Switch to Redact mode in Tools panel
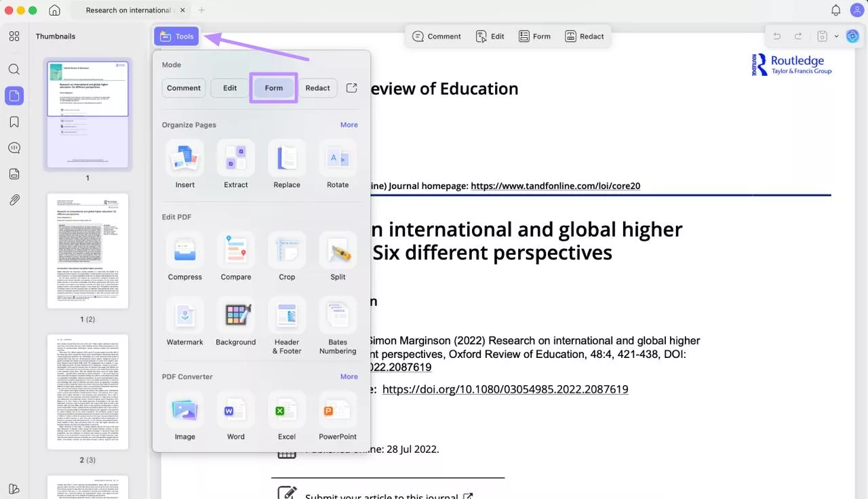This screenshot has height=499, width=868. click(317, 88)
